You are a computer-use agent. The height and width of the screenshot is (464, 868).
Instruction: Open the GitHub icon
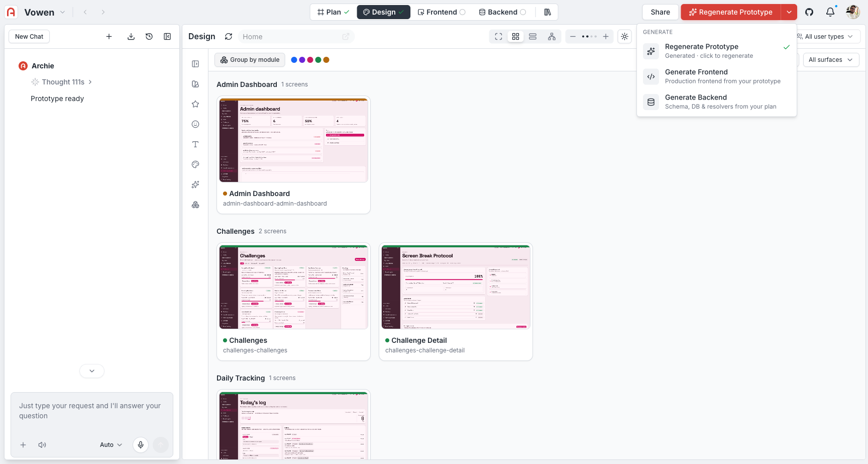[x=809, y=12]
